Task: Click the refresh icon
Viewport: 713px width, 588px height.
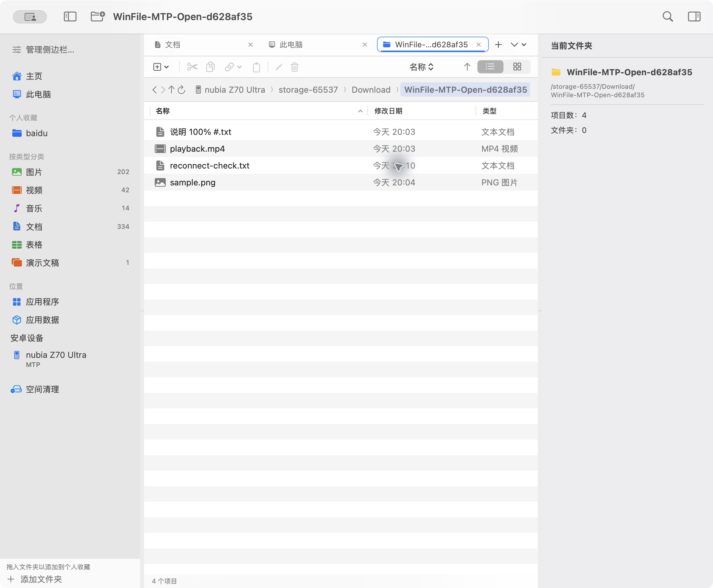Action: click(x=182, y=90)
